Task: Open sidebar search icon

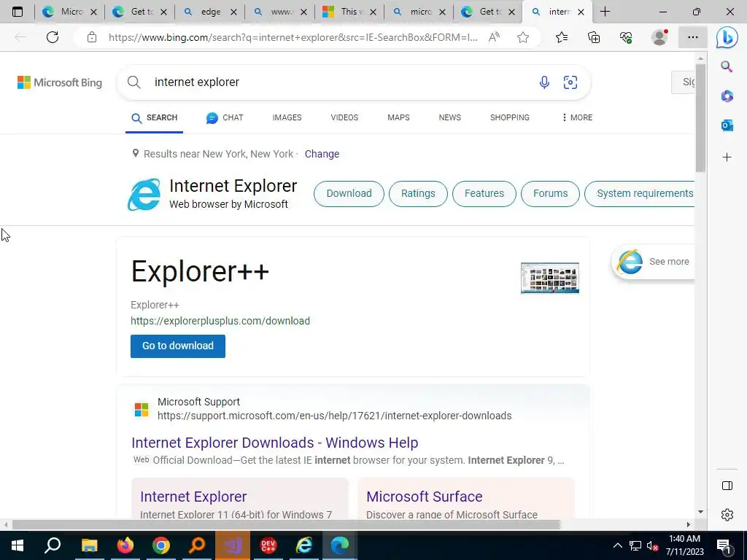Action: tap(727, 66)
